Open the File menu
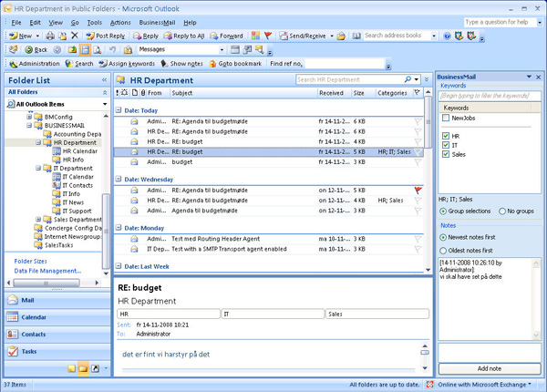This screenshot has height=392, width=547. point(16,22)
